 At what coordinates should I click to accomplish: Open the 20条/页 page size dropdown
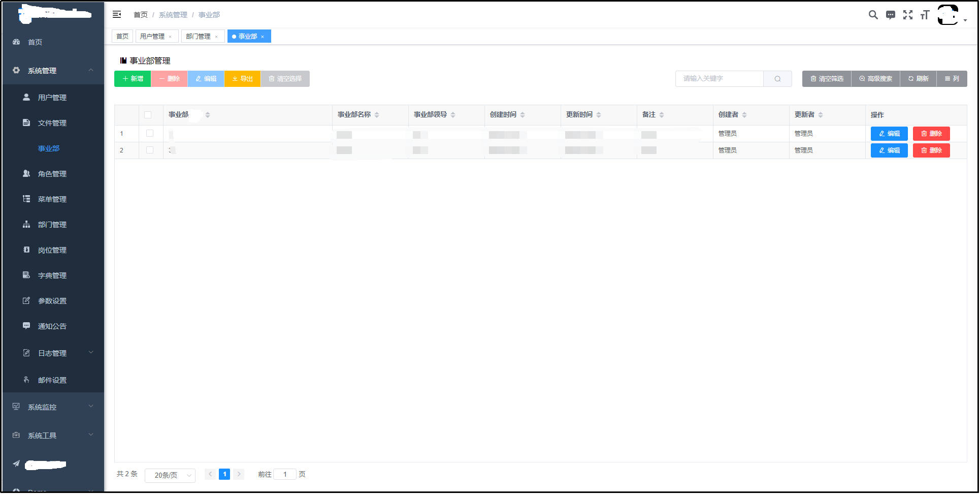(x=170, y=475)
